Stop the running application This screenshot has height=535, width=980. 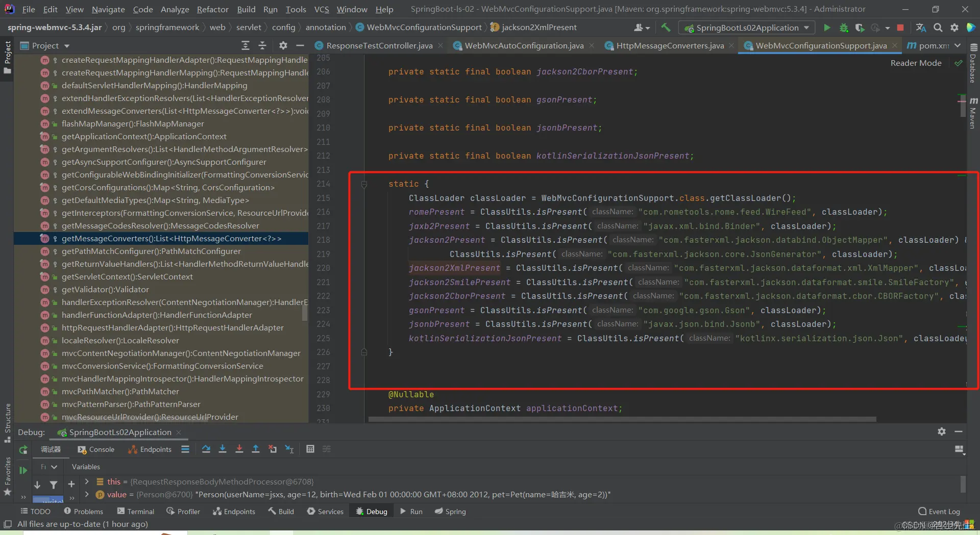point(900,28)
